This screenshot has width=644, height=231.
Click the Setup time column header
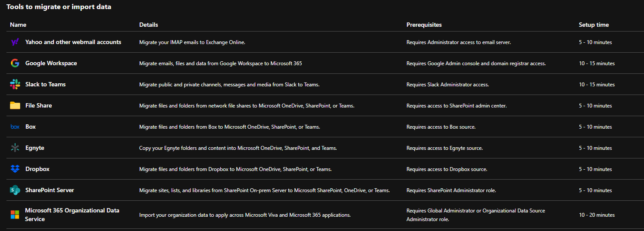pos(594,25)
